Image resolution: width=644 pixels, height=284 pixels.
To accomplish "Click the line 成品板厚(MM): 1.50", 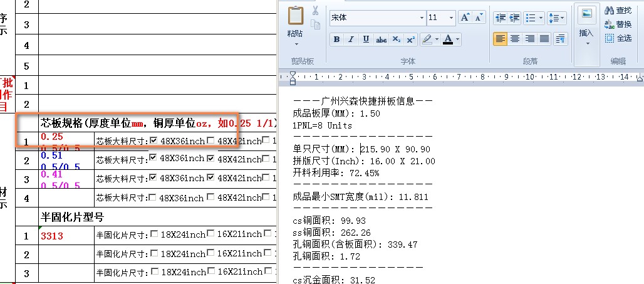I will pos(336,113).
